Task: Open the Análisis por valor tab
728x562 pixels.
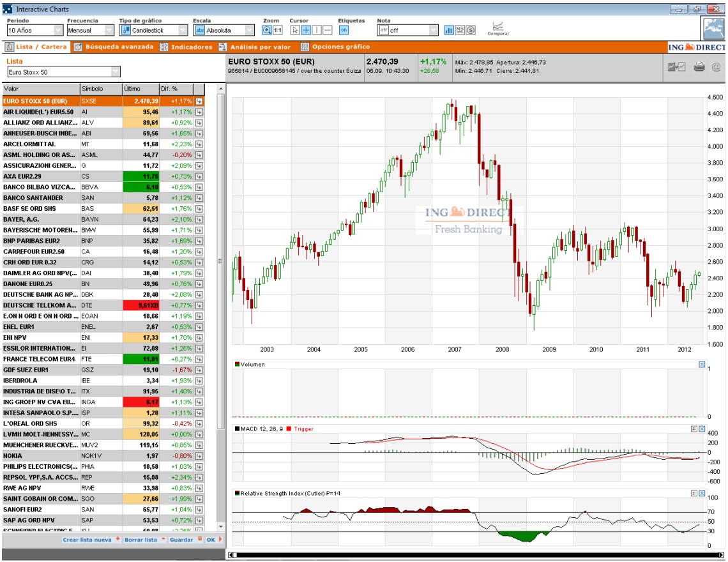Action: pyautogui.click(x=255, y=47)
